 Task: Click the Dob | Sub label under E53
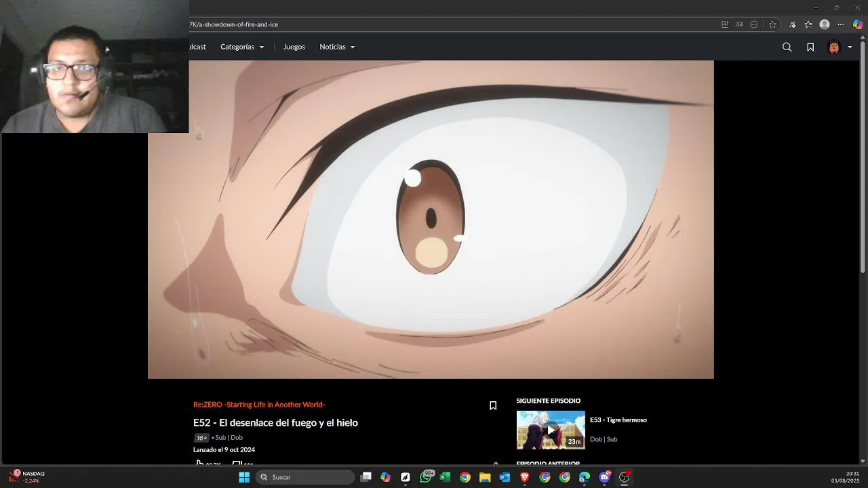pos(604,439)
